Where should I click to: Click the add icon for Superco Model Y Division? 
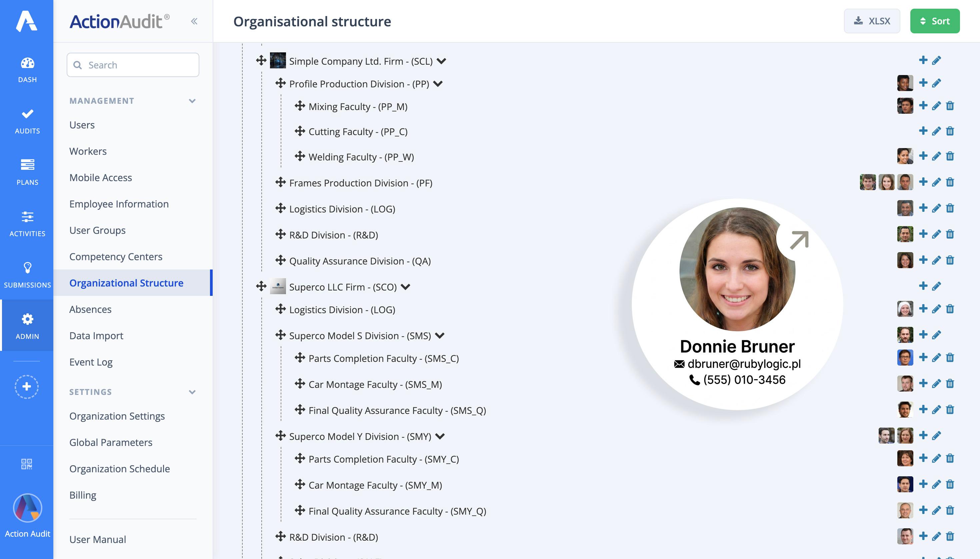pos(923,436)
